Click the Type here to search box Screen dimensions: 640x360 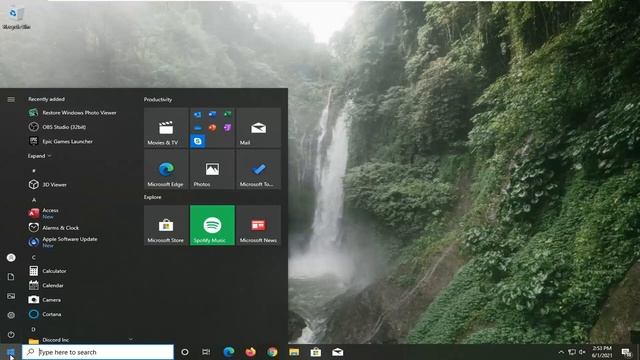(x=98, y=352)
